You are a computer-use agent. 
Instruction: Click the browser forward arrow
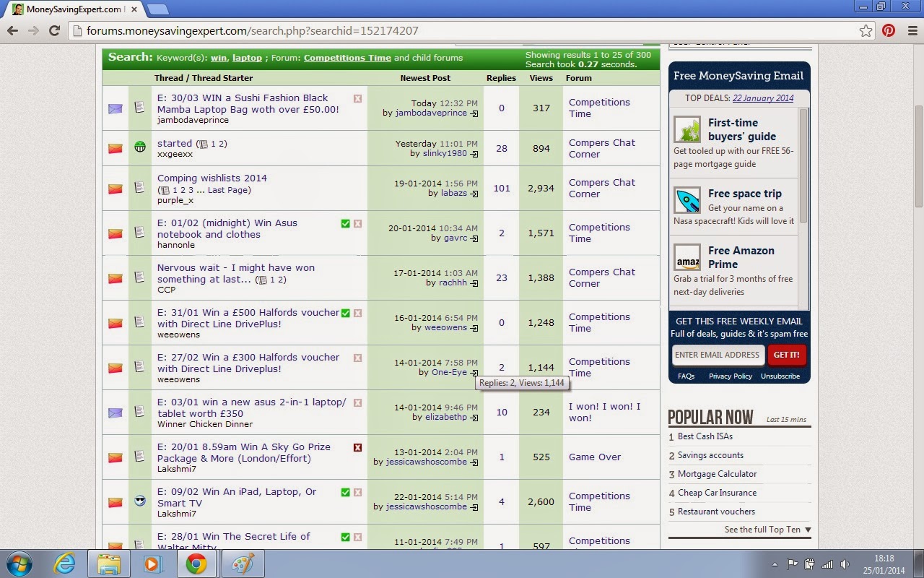click(x=32, y=30)
